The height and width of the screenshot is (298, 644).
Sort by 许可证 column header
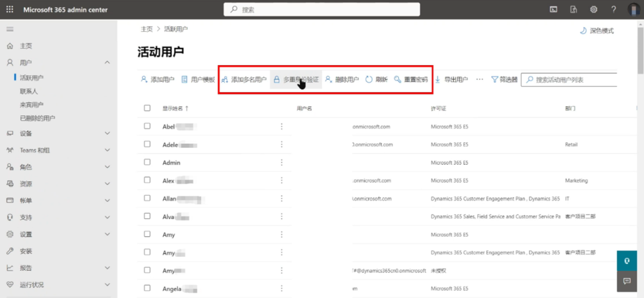pyautogui.click(x=438, y=108)
